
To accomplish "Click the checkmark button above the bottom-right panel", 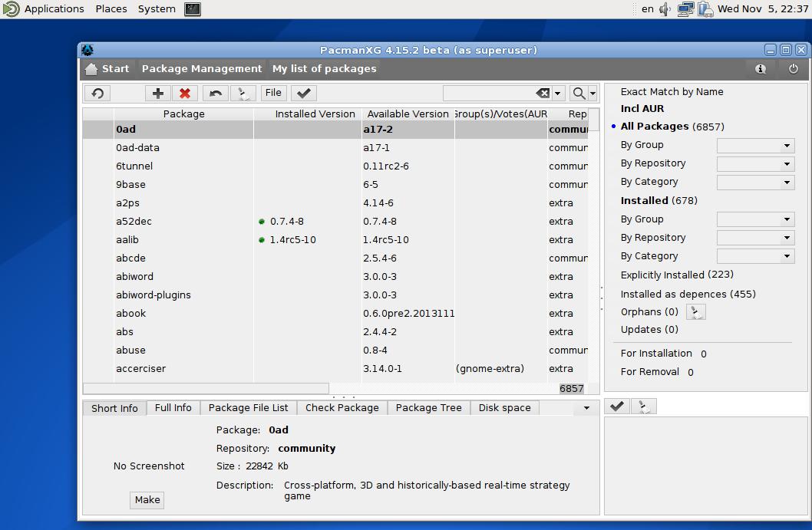I will pos(617,407).
